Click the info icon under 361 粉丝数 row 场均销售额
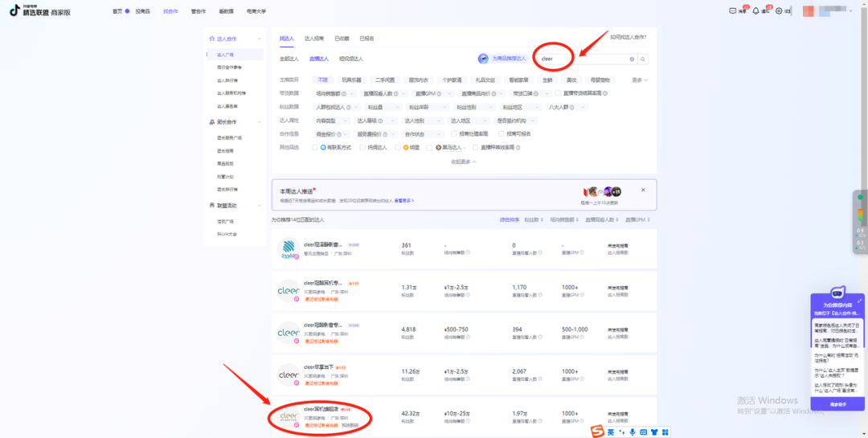This screenshot has width=868, height=438. [468, 252]
